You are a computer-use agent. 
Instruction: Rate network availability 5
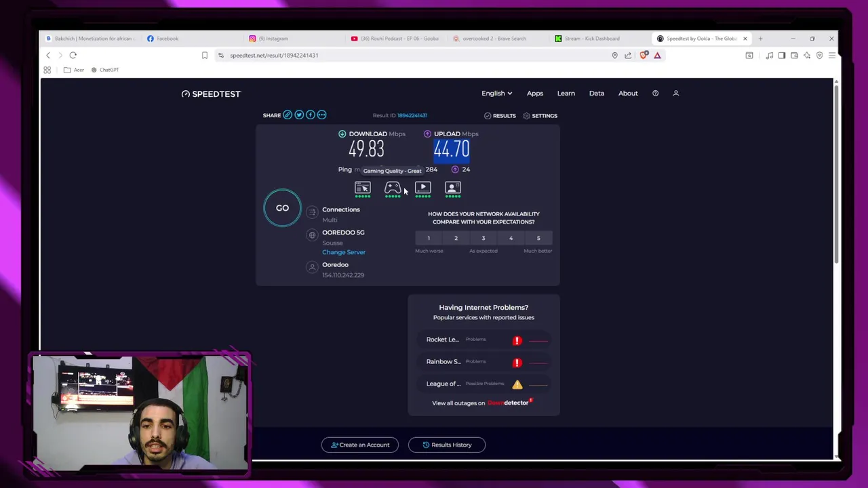coord(538,238)
